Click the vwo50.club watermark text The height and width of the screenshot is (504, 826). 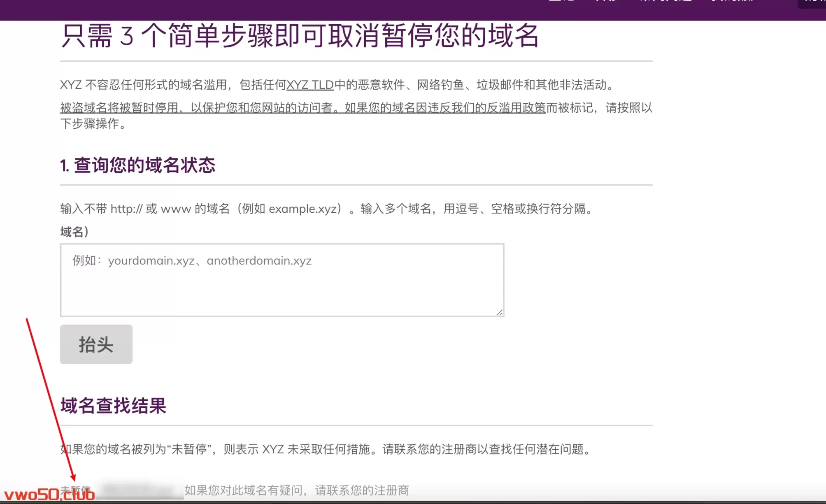coord(49,495)
